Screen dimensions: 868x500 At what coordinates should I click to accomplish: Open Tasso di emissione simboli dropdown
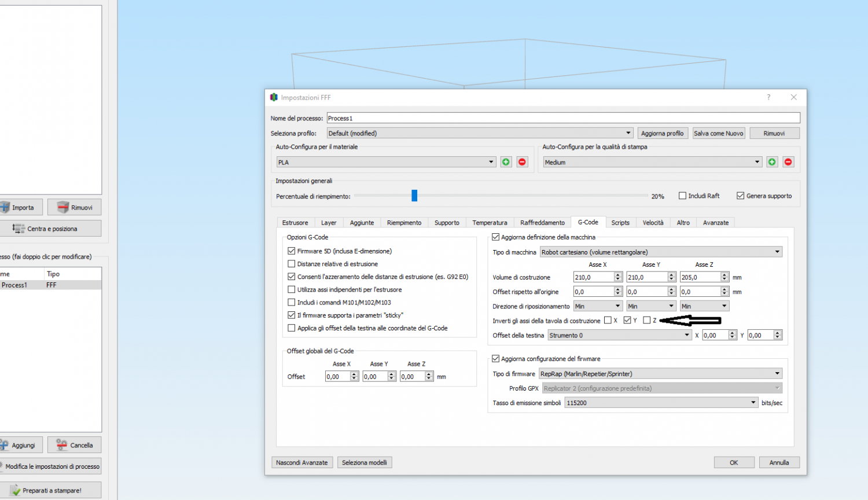tap(661, 403)
